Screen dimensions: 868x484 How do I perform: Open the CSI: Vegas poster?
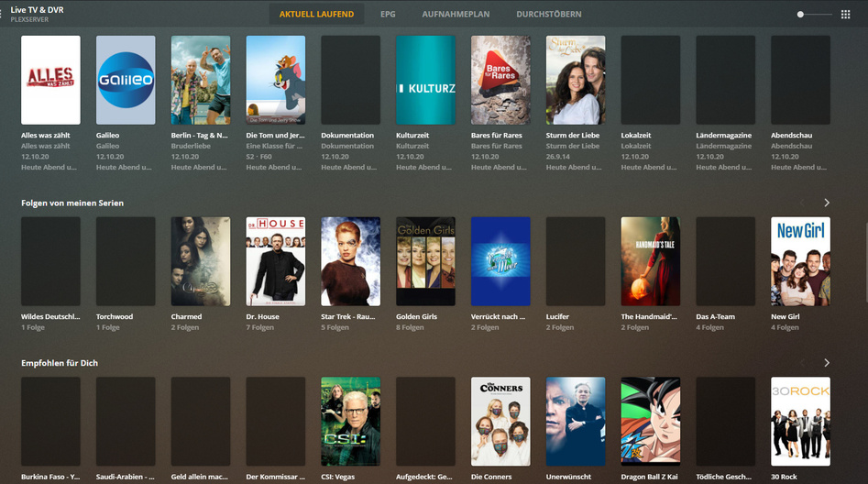(x=350, y=422)
